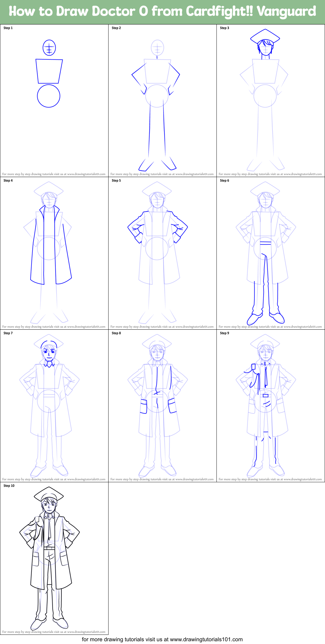Click the Step 1 drawing thumbnail
The height and width of the screenshot is (644, 325).
pos(54,101)
